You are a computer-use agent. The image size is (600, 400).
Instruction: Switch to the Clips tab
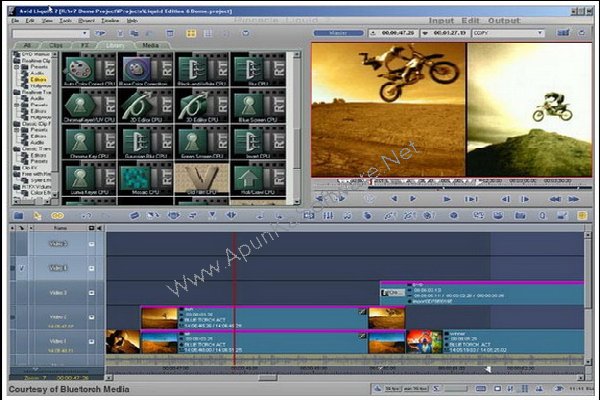pos(55,46)
